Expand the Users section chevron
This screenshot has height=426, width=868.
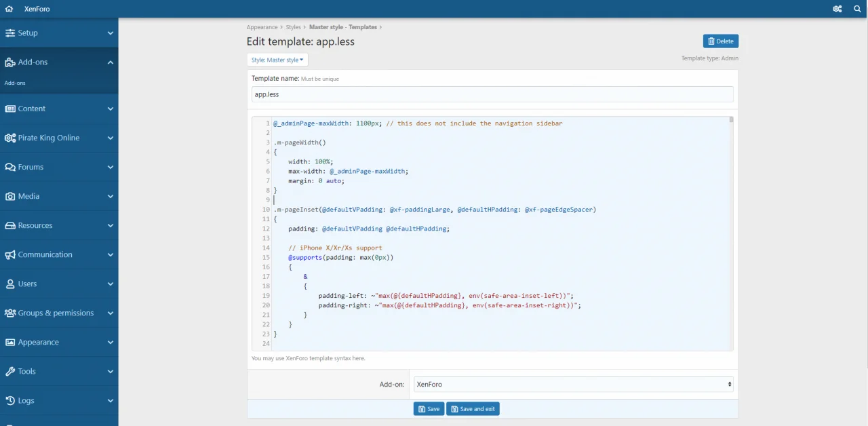(111, 284)
